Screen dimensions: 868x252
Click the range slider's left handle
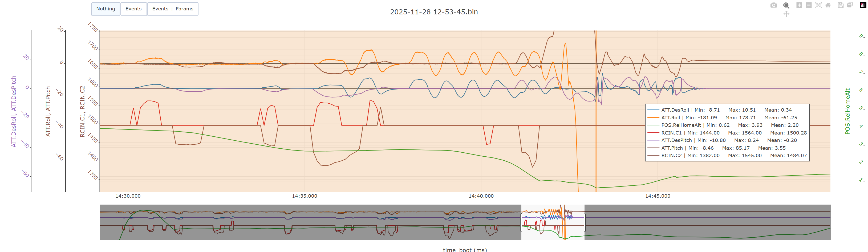click(x=521, y=222)
